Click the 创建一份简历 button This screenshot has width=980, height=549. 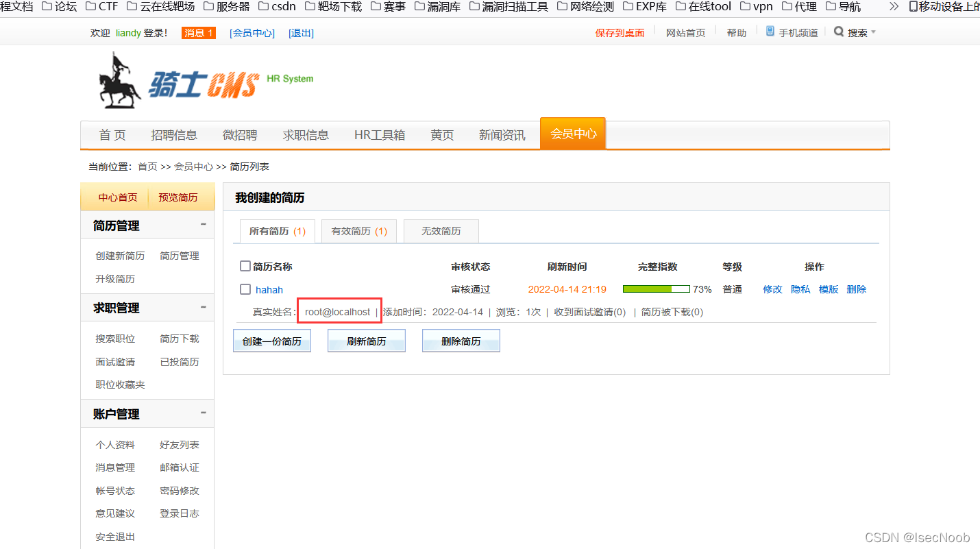point(271,341)
